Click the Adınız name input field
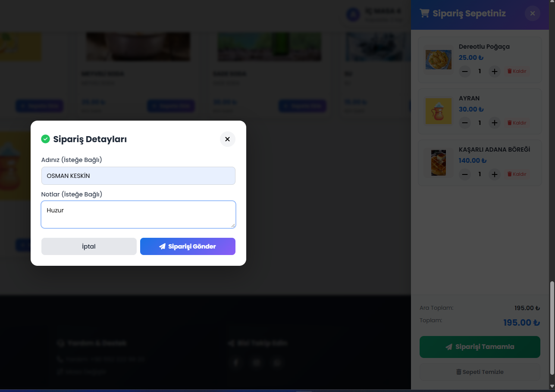 click(x=138, y=176)
